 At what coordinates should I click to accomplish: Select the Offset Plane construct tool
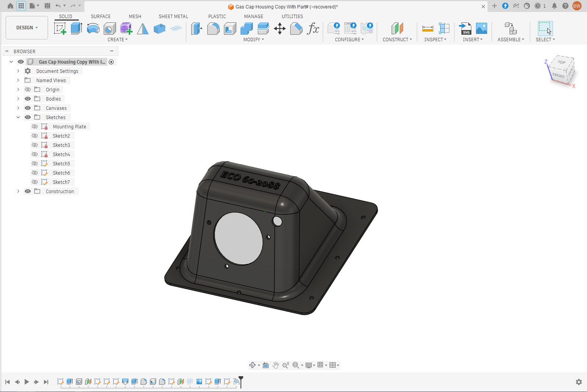coord(397,29)
